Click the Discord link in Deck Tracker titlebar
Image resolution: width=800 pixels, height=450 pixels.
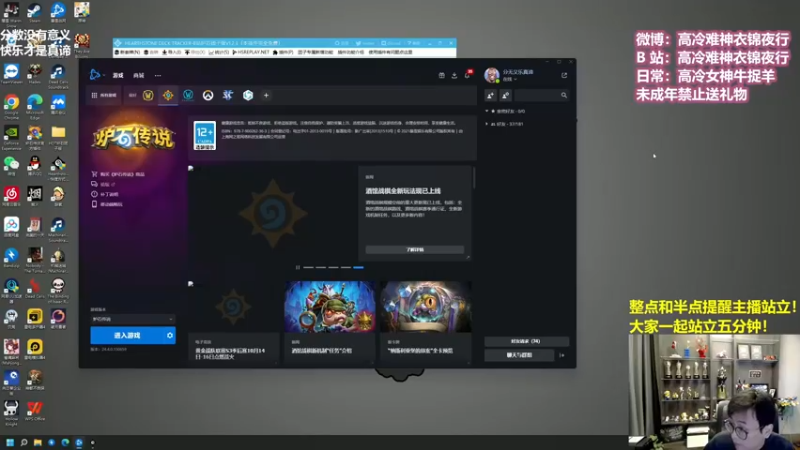(391, 43)
